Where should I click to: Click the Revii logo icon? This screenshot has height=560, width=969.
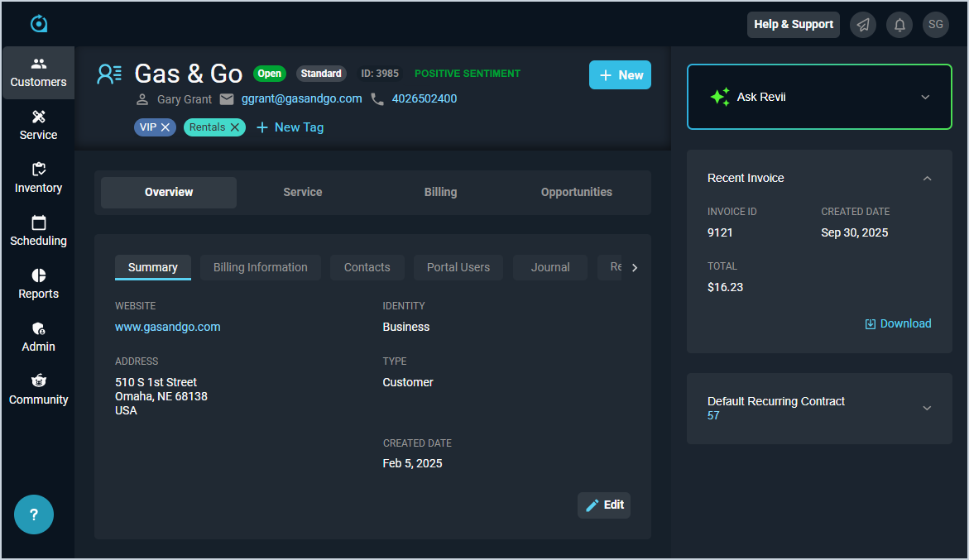39,23
